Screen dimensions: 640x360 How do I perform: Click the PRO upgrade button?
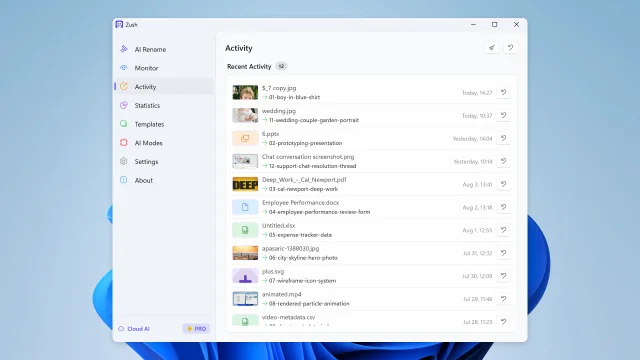pos(196,329)
